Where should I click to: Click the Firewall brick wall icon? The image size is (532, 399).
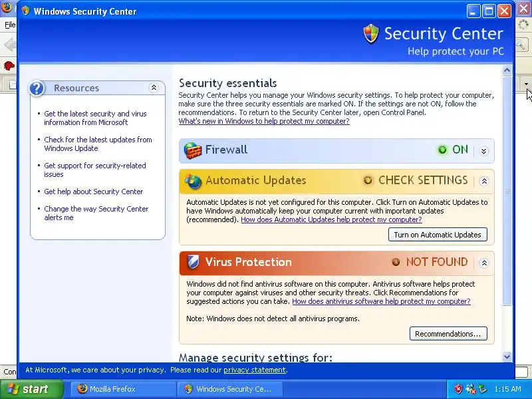192,151
